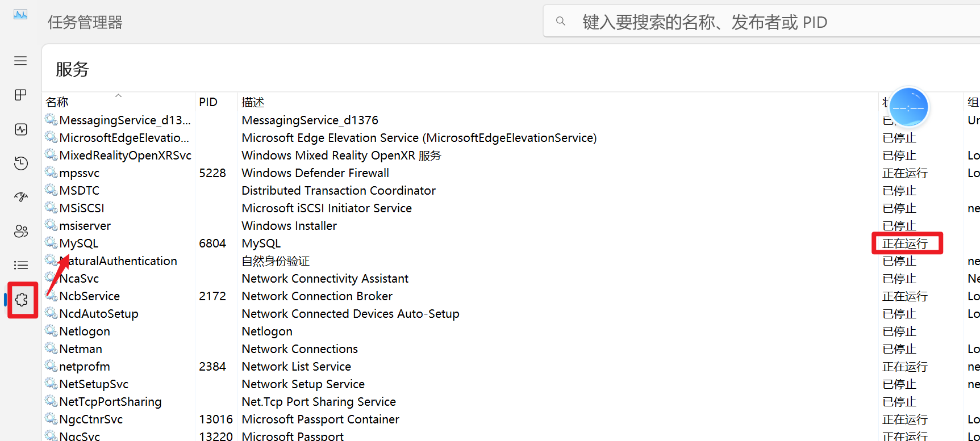Viewport: 980px width, 441px height.
Task: Open the Startup apps page icon
Action: coord(20,197)
